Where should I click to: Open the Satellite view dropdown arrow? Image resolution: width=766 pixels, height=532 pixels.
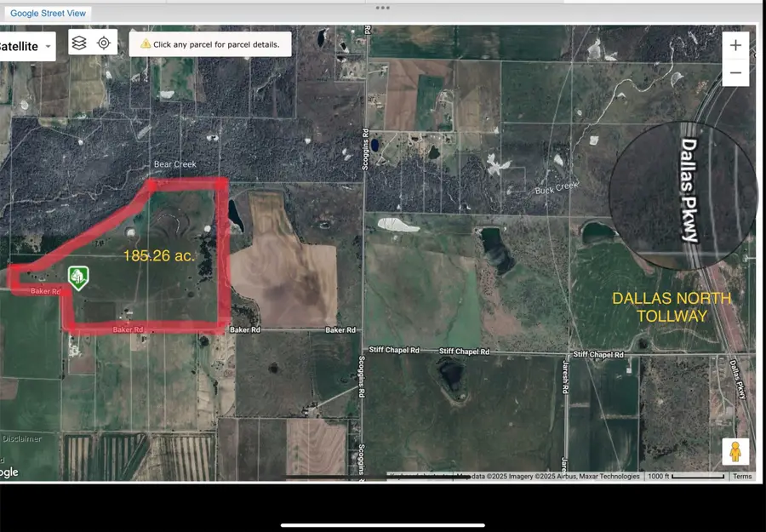tap(48, 47)
